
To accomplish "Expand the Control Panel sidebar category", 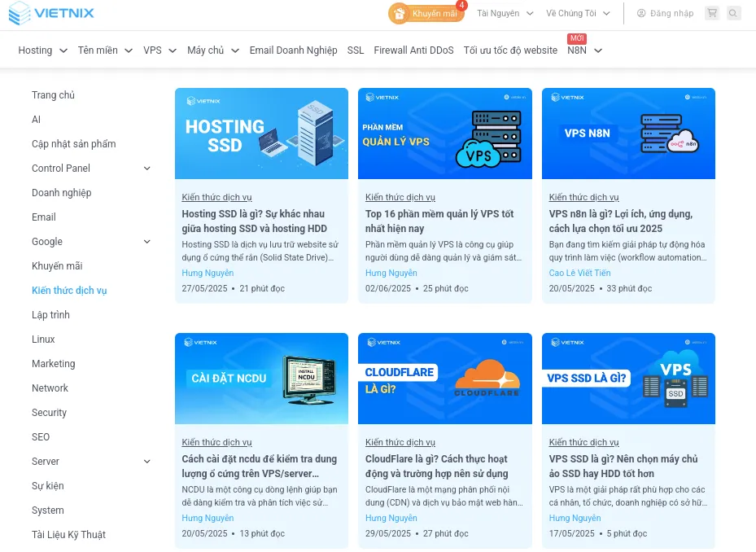I will [x=147, y=169].
